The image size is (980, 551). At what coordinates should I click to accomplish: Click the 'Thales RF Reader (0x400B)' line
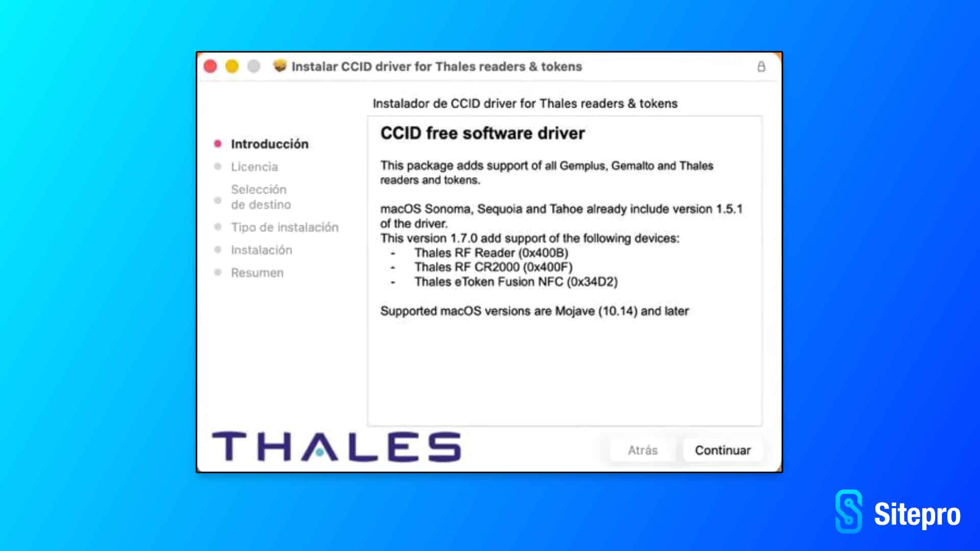[x=491, y=253]
